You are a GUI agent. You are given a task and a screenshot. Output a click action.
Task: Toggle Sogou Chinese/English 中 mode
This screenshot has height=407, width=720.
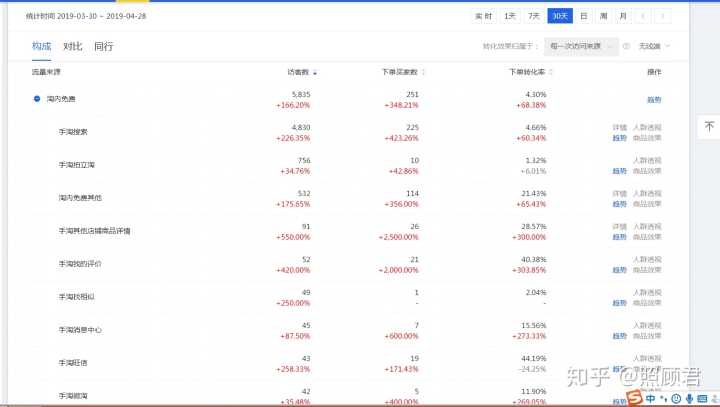[x=649, y=398]
